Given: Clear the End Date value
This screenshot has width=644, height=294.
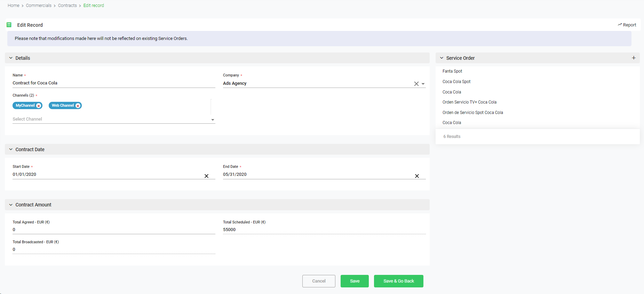Looking at the screenshot, I should click(417, 176).
